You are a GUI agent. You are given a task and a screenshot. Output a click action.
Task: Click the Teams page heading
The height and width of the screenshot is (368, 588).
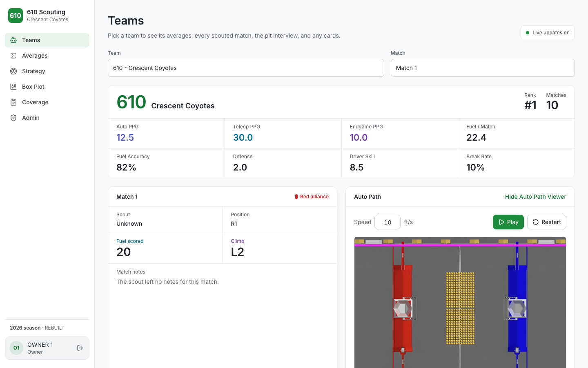(x=126, y=20)
